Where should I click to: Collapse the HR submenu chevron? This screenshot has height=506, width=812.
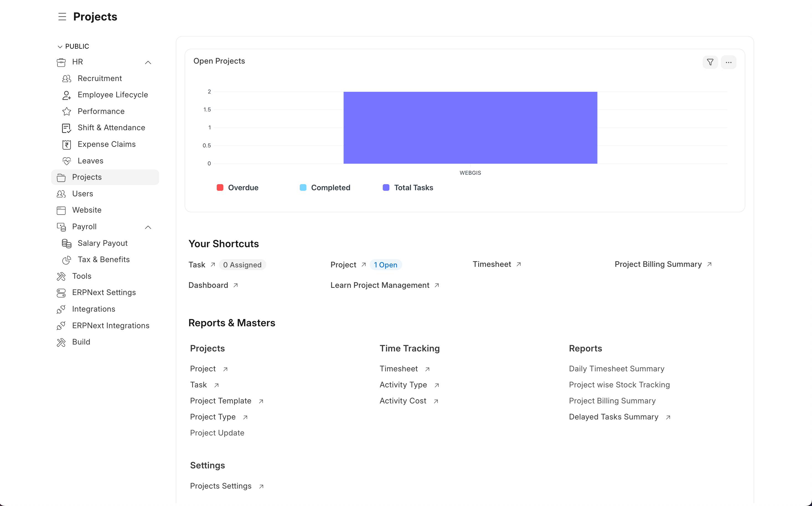(x=148, y=62)
